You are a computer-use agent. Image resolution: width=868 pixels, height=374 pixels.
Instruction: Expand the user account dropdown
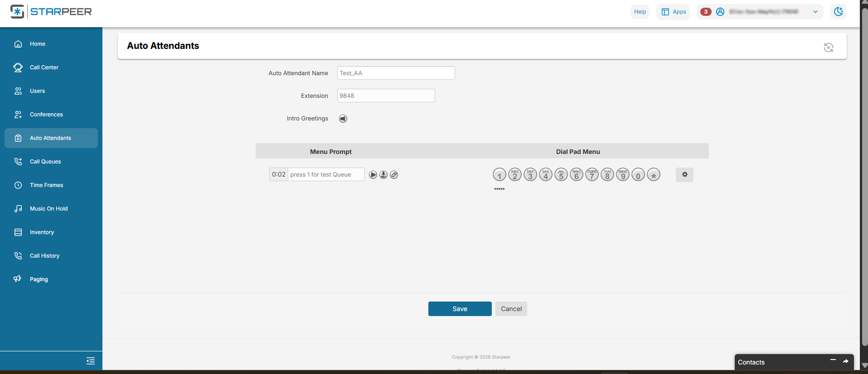[x=815, y=12]
